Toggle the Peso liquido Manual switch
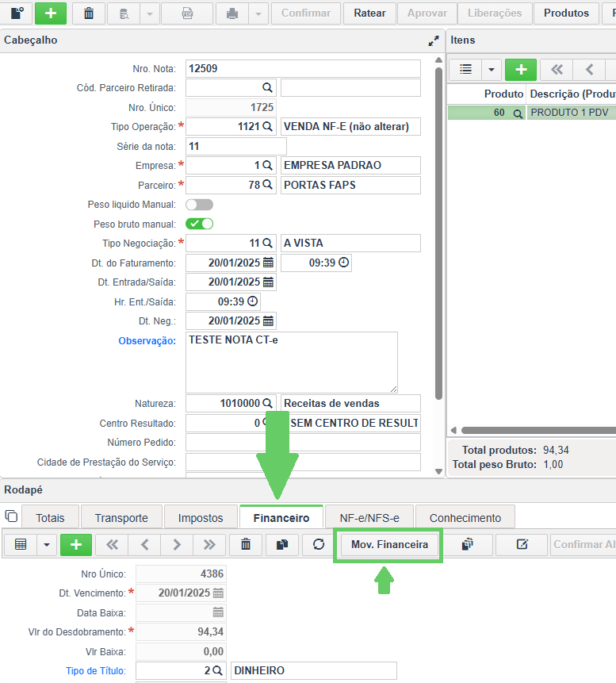Screen dimensions: 616x683 point(199,205)
